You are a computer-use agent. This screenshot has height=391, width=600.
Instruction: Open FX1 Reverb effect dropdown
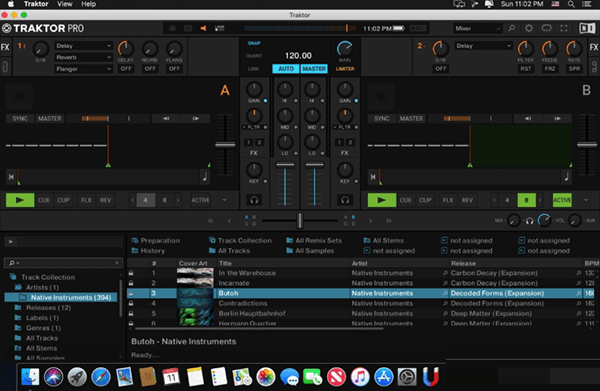click(x=83, y=57)
